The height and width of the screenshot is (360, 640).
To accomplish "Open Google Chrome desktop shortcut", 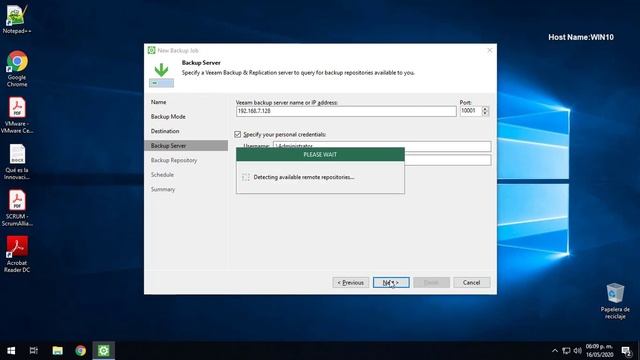I will pos(17,68).
